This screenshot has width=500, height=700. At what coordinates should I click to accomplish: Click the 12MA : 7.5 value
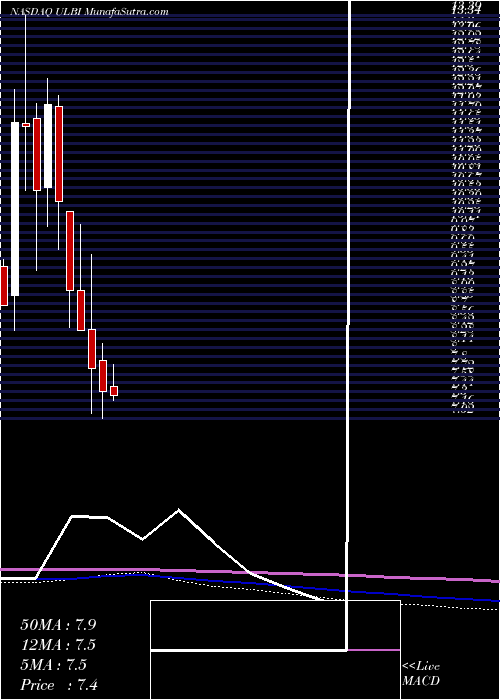click(58, 645)
